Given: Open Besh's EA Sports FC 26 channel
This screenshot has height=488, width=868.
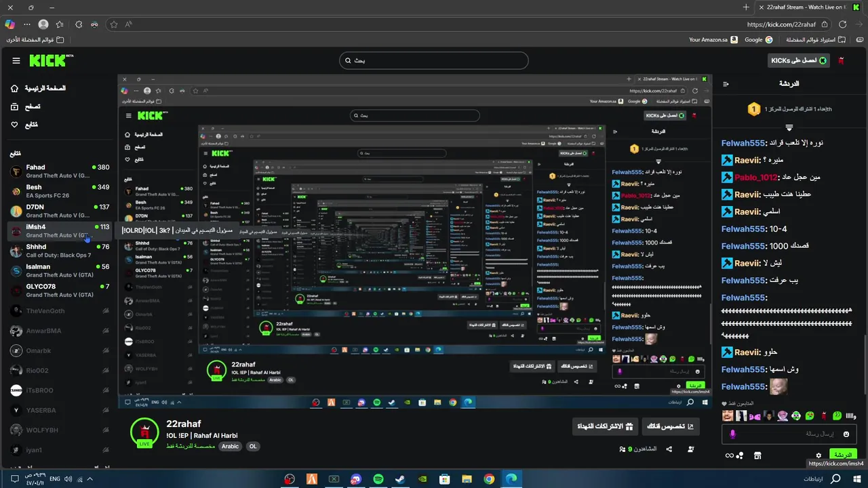Looking at the screenshot, I should tap(60, 191).
